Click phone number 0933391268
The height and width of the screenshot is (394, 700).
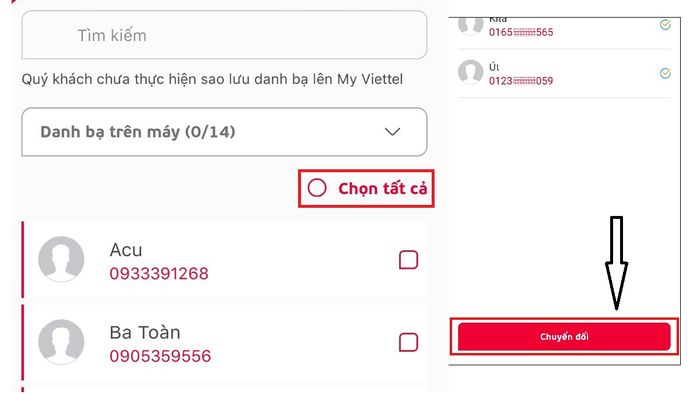[159, 274]
